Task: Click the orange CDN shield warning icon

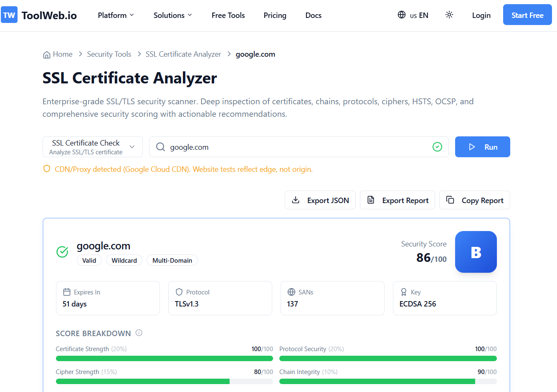Action: coord(47,169)
